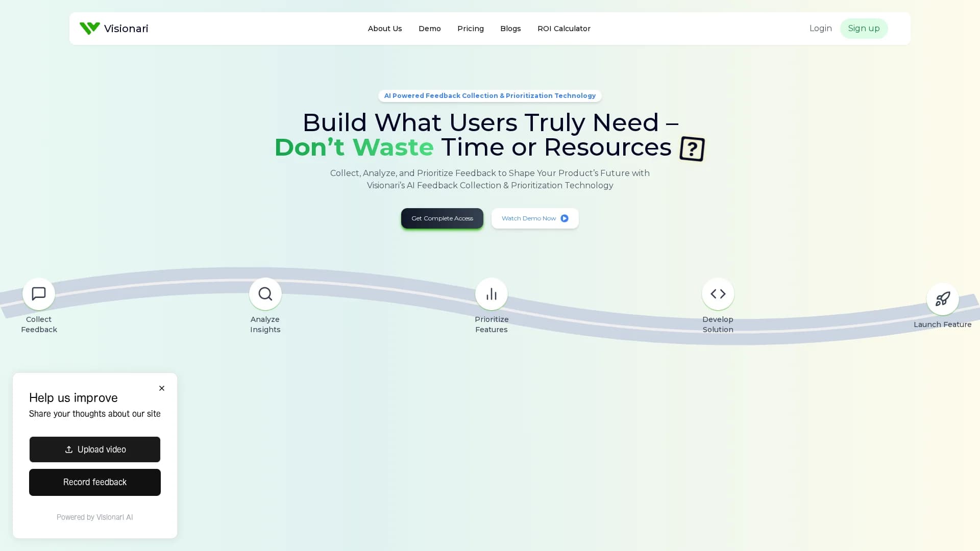Click the Prioritize Features label
980x551 pixels.
coord(492,324)
